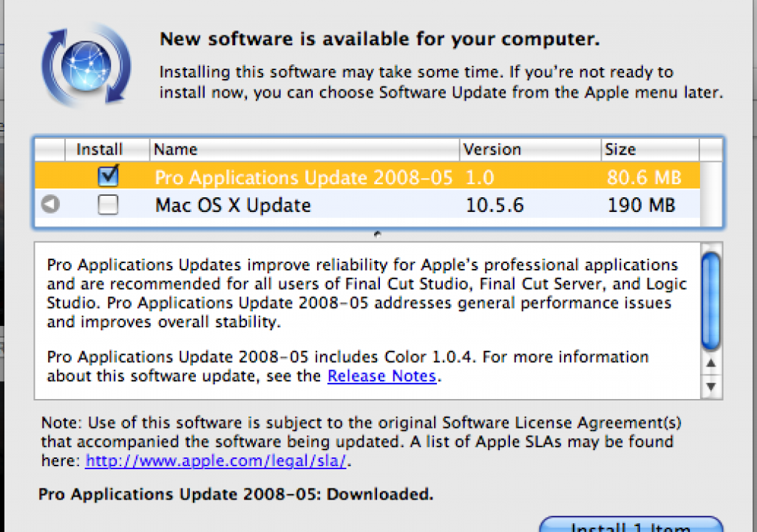This screenshot has height=532, width=757.
Task: Click the description scroll up arrow
Action: point(711,364)
